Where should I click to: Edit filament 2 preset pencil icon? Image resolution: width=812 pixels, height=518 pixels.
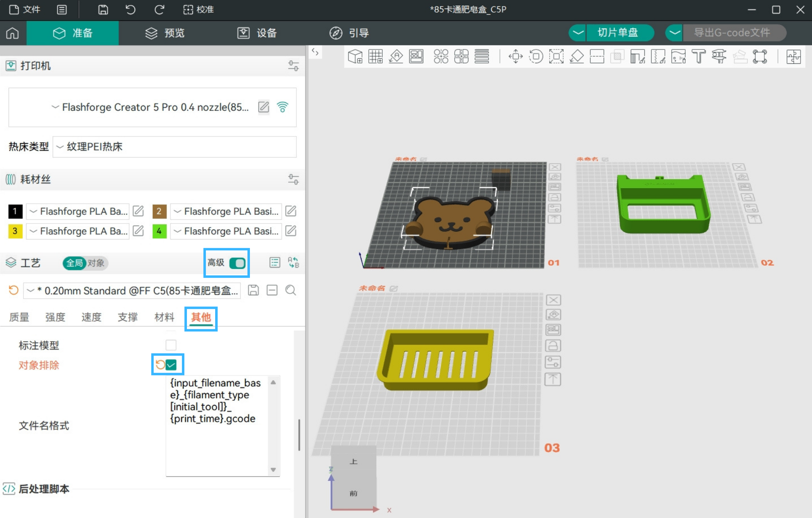(291, 211)
